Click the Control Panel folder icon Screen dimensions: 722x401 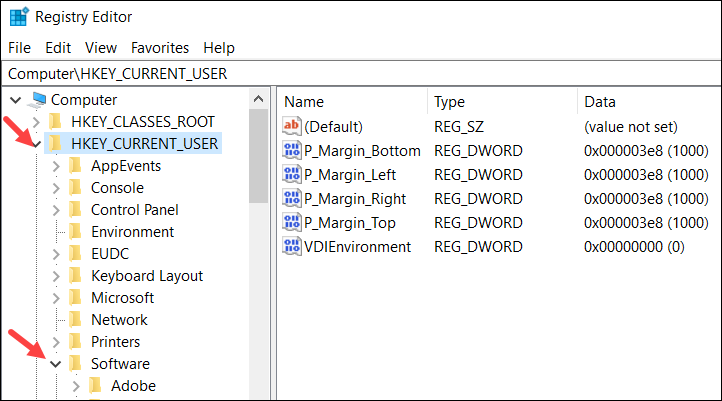click(x=76, y=210)
